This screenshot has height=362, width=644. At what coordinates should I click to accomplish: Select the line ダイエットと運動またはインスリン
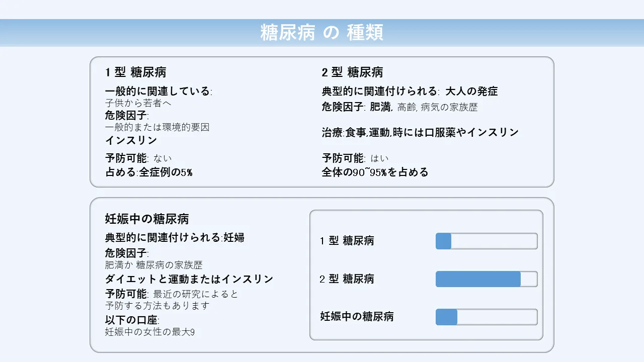coord(189,279)
